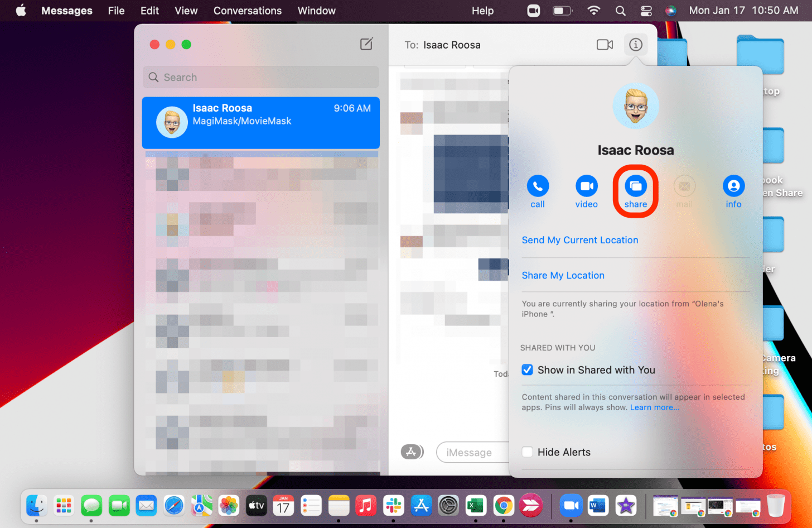Open the Messages icon in the Dock

[91, 506]
